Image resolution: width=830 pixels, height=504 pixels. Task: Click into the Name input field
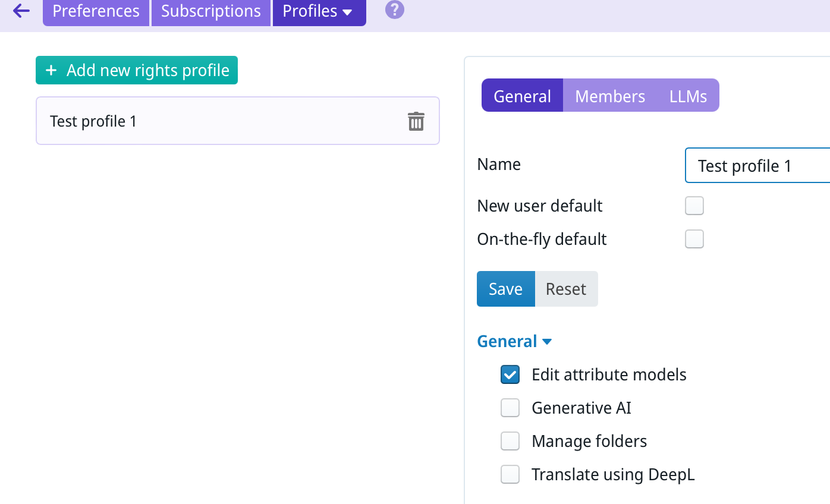pyautogui.click(x=756, y=166)
